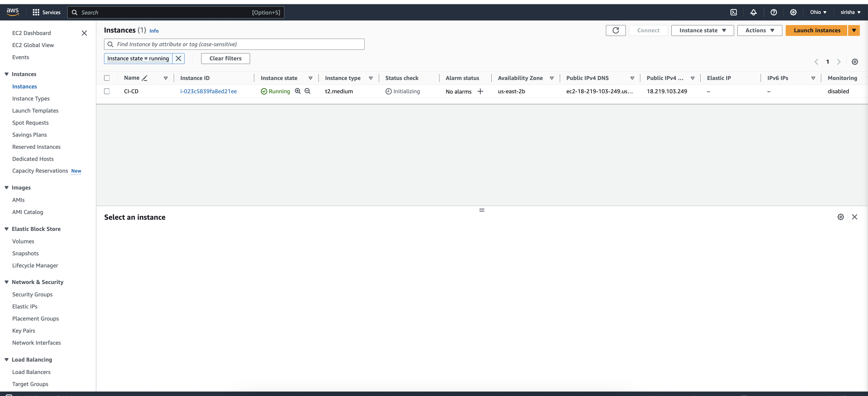Remove the running state filter

(x=178, y=58)
